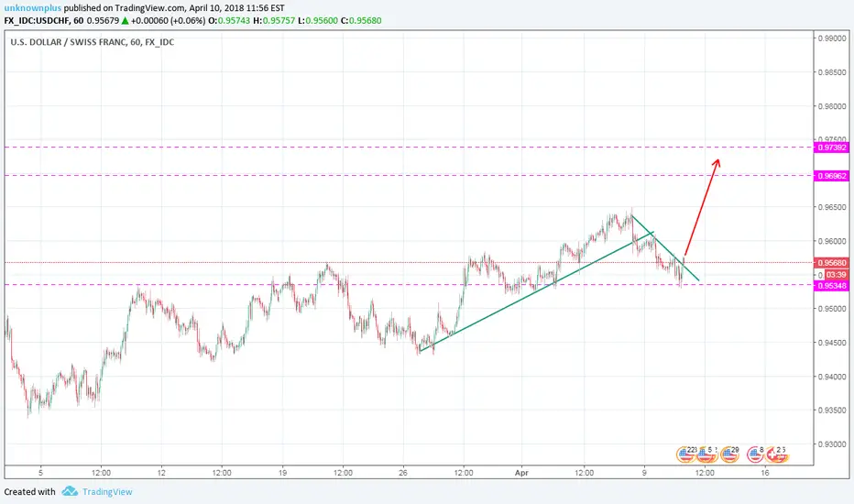The height and width of the screenshot is (504, 854).
Task: Click the +0.00060 (+0.06%) change value
Action: click(x=169, y=21)
